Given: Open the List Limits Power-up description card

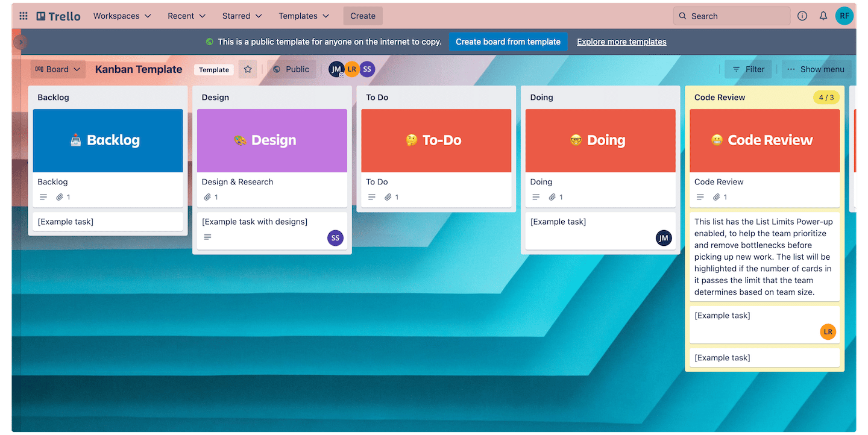Looking at the screenshot, I should 765,257.
